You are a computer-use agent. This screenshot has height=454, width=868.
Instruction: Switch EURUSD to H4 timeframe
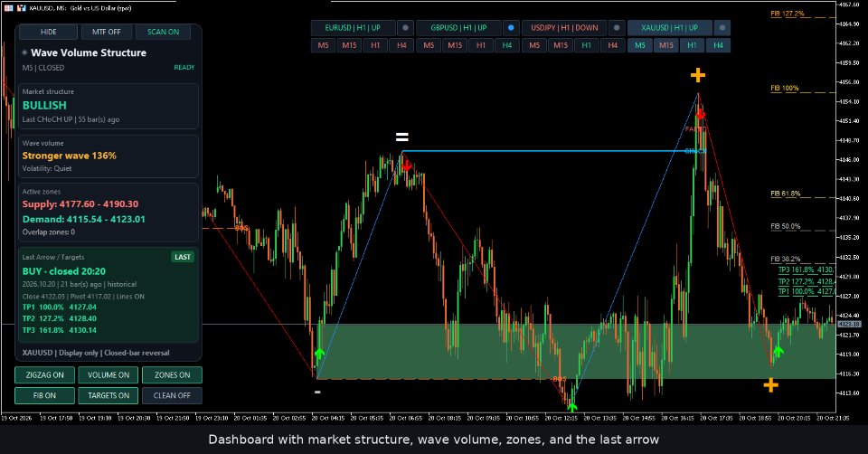click(x=401, y=45)
